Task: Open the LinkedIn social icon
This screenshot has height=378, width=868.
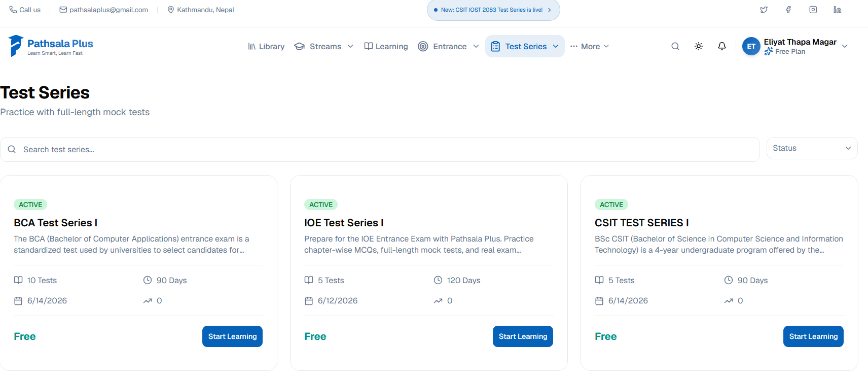Action: coord(838,10)
